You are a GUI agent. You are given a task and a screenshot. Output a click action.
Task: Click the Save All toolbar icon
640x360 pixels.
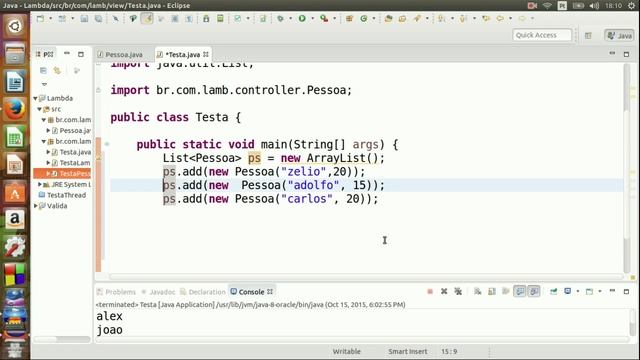pyautogui.click(x=98, y=18)
